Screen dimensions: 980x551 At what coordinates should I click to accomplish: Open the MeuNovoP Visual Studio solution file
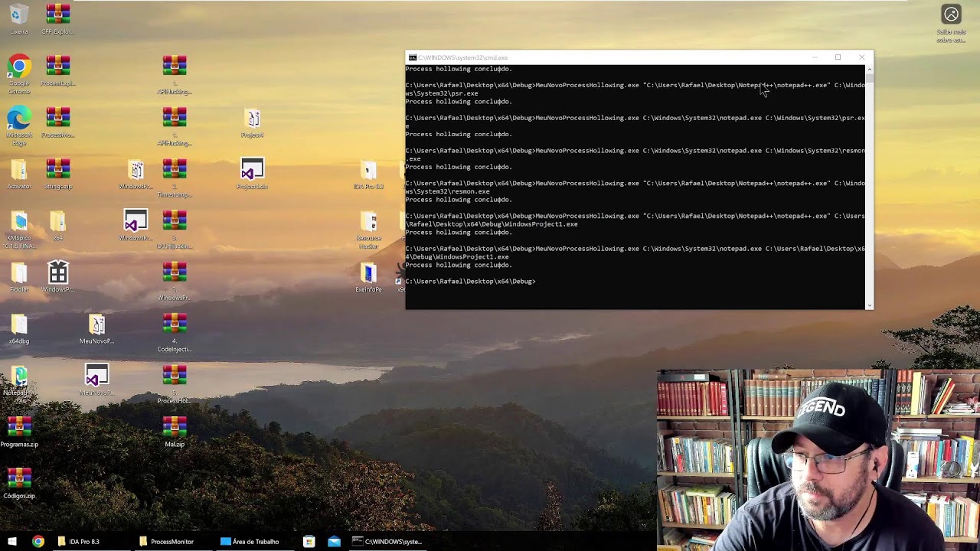(96, 376)
